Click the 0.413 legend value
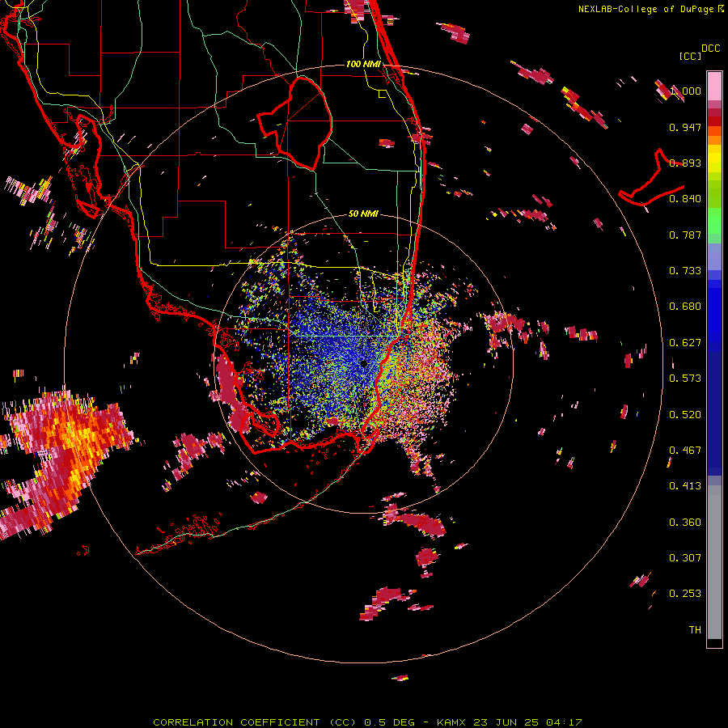 point(685,486)
